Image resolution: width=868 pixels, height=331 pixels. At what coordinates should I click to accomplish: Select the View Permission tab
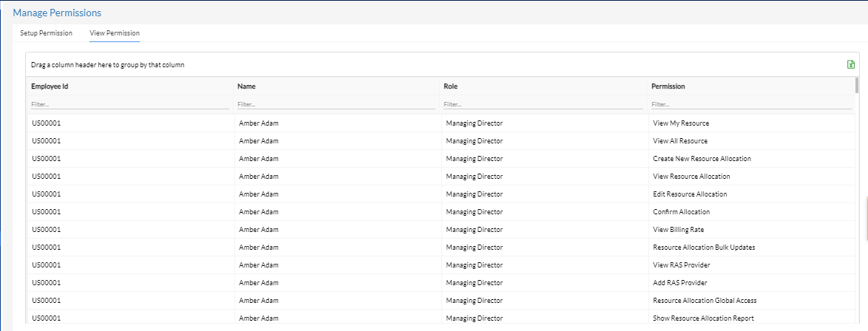point(115,33)
